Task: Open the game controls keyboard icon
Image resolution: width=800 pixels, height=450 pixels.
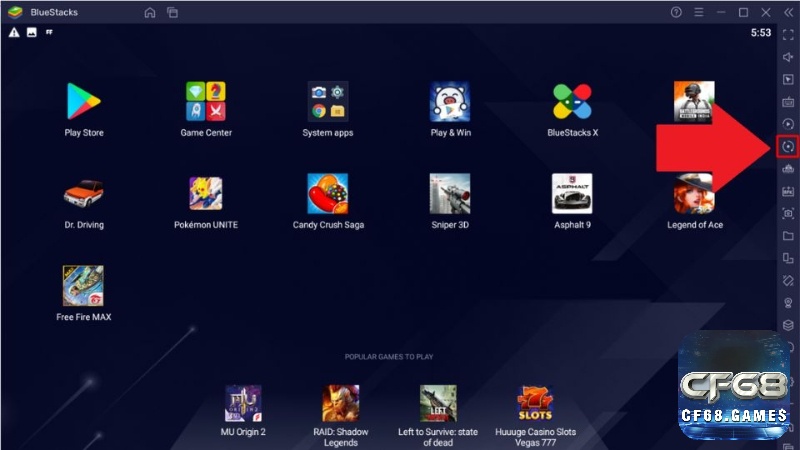Action: 788,102
